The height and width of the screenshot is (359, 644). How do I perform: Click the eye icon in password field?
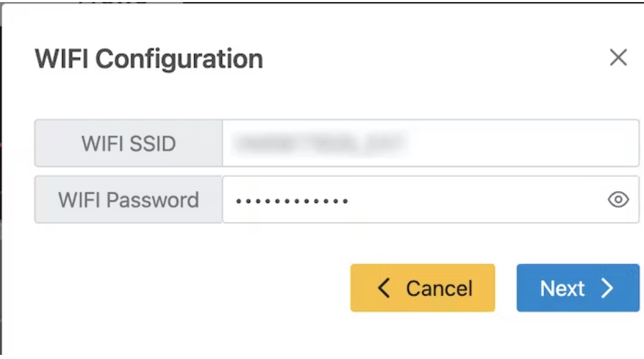pos(618,199)
